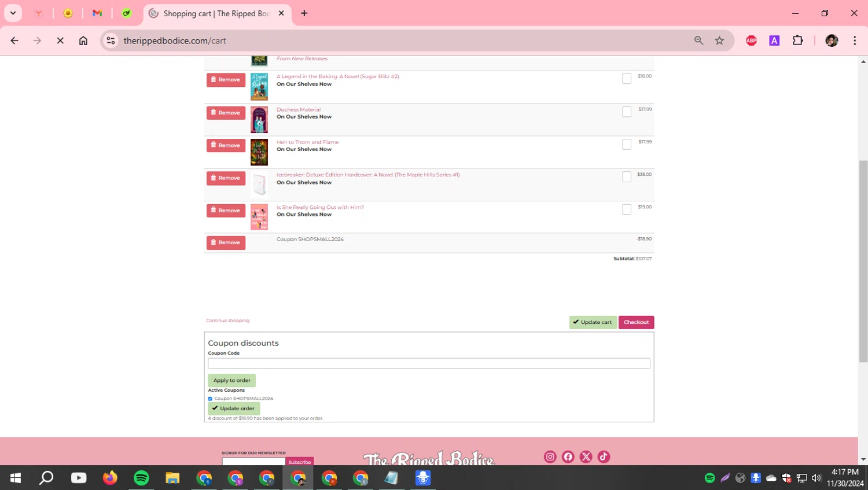Visit The Ripped Bodice Facebook page
Screen dimensions: 868x490
point(568,457)
